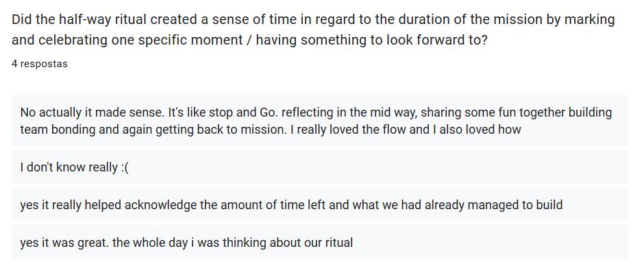
Task: Click "celebrating one specific moment" in the question
Action: [x=139, y=40]
